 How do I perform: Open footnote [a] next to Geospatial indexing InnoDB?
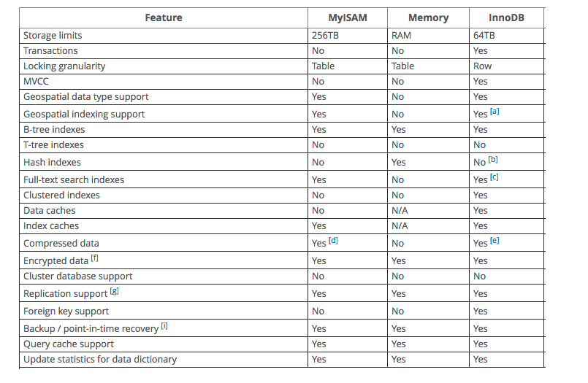[x=495, y=112]
